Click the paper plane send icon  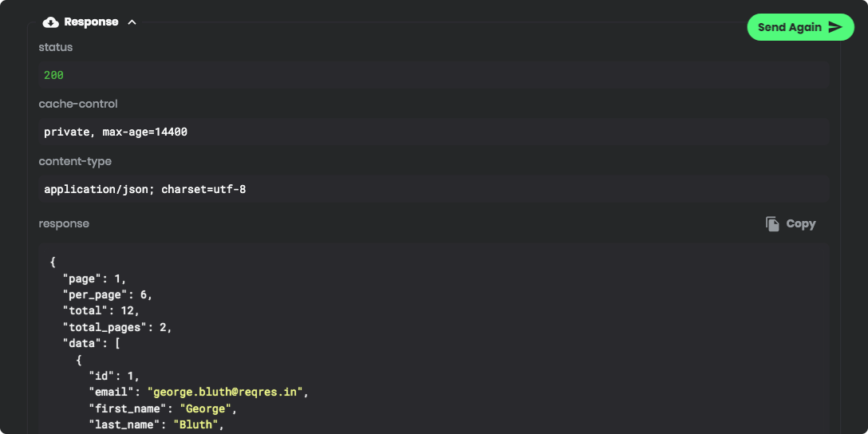(x=835, y=27)
